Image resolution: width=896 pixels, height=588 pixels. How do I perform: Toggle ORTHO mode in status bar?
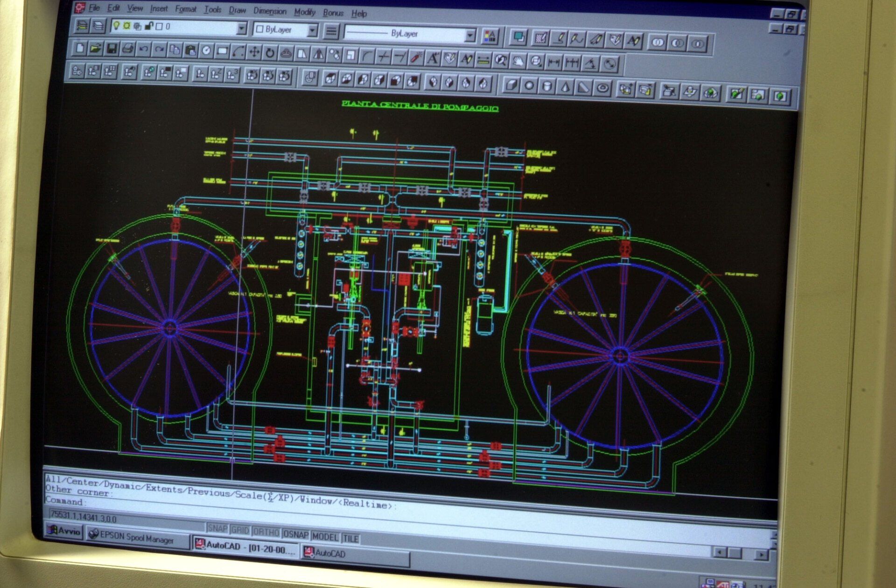tap(266, 532)
